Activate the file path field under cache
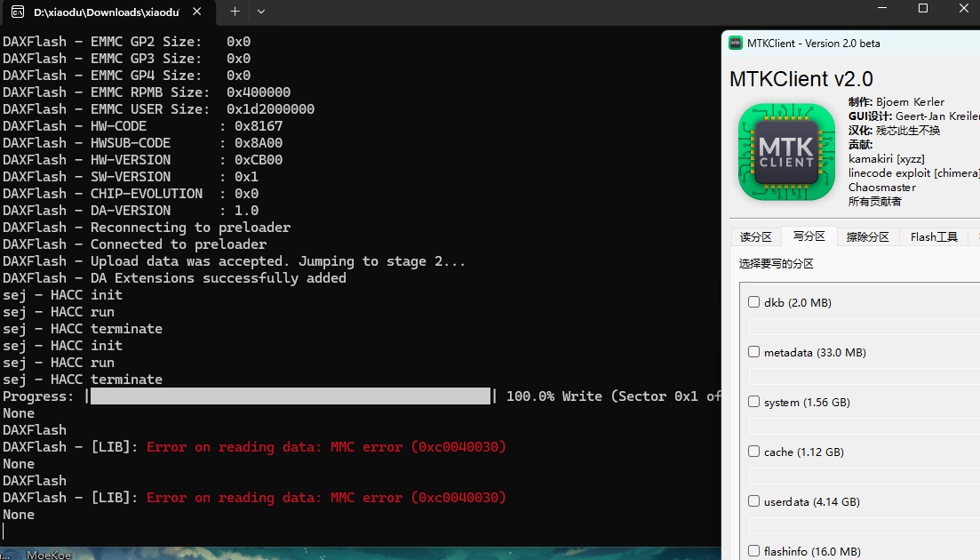980x560 pixels. 864,476
